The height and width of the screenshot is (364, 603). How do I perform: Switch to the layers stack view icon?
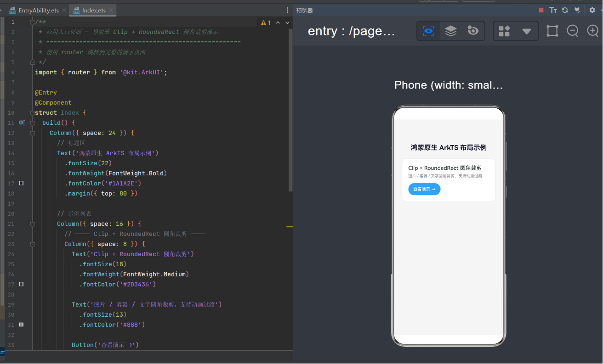coord(451,31)
